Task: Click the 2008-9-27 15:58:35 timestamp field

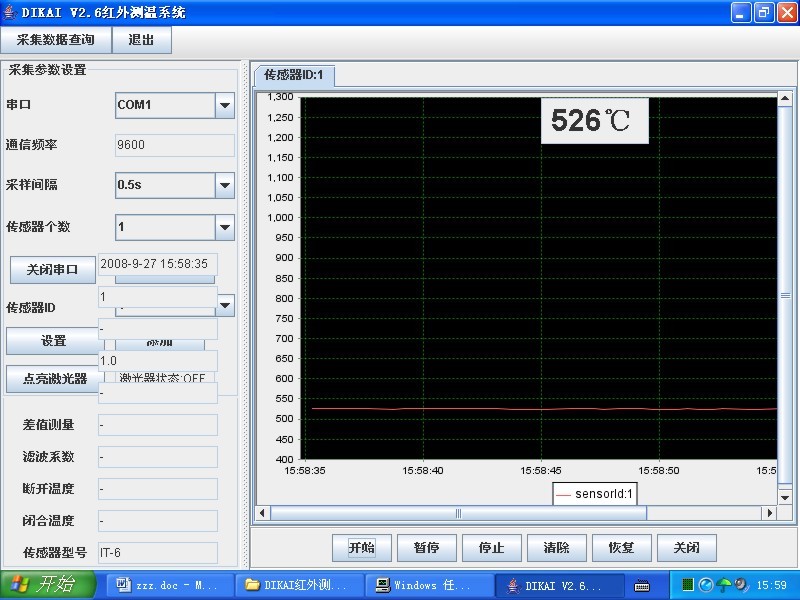Action: (x=158, y=264)
